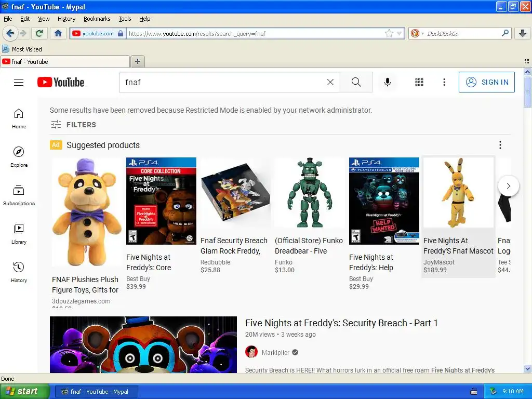Open the YouTube hamburger guide menu

[19, 83]
